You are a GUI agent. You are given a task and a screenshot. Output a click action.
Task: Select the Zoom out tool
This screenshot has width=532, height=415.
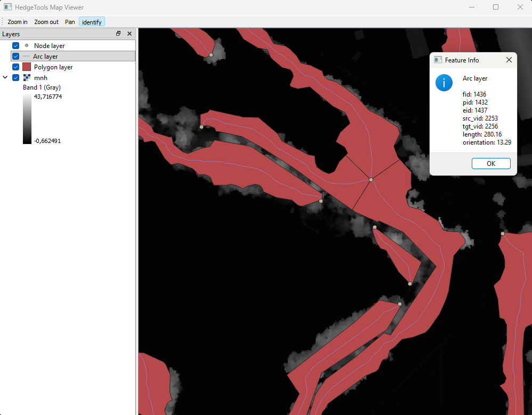[46, 22]
